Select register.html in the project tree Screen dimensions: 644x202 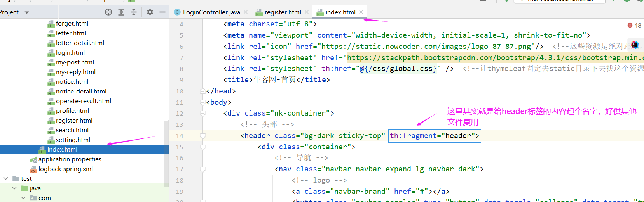pyautogui.click(x=74, y=121)
